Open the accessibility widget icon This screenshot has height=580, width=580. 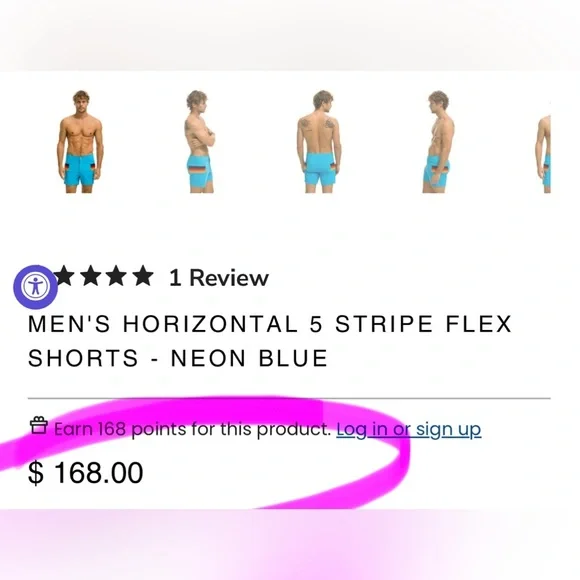tap(36, 287)
